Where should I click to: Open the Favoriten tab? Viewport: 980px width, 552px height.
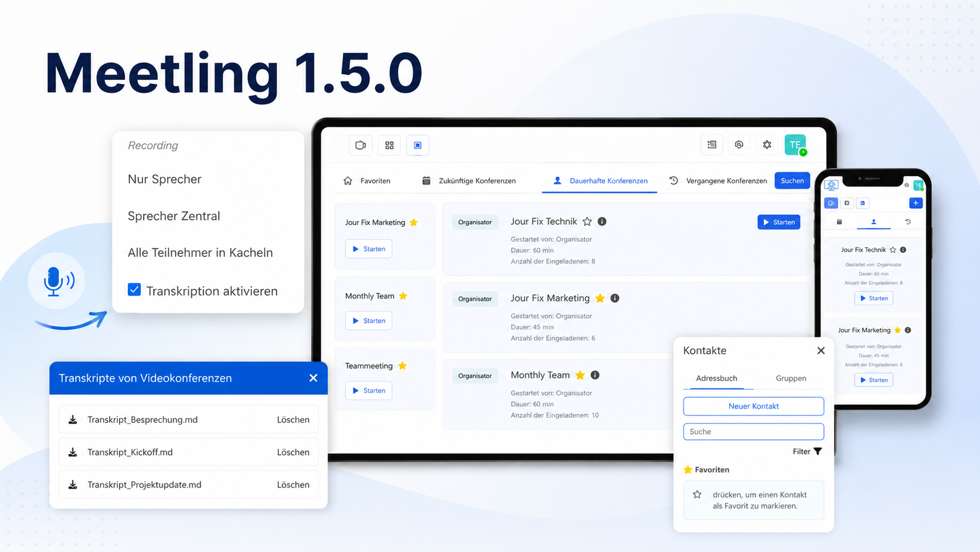point(367,181)
